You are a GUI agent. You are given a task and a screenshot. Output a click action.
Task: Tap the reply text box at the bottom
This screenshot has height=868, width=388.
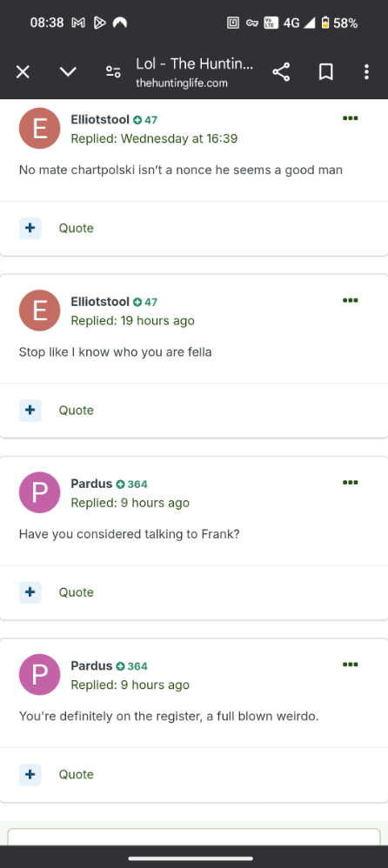194,837
